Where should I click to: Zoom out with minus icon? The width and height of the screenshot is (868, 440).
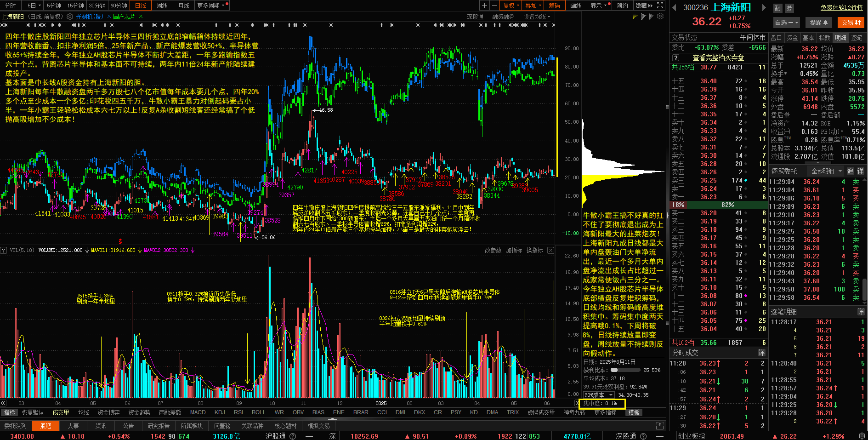[494, 6]
